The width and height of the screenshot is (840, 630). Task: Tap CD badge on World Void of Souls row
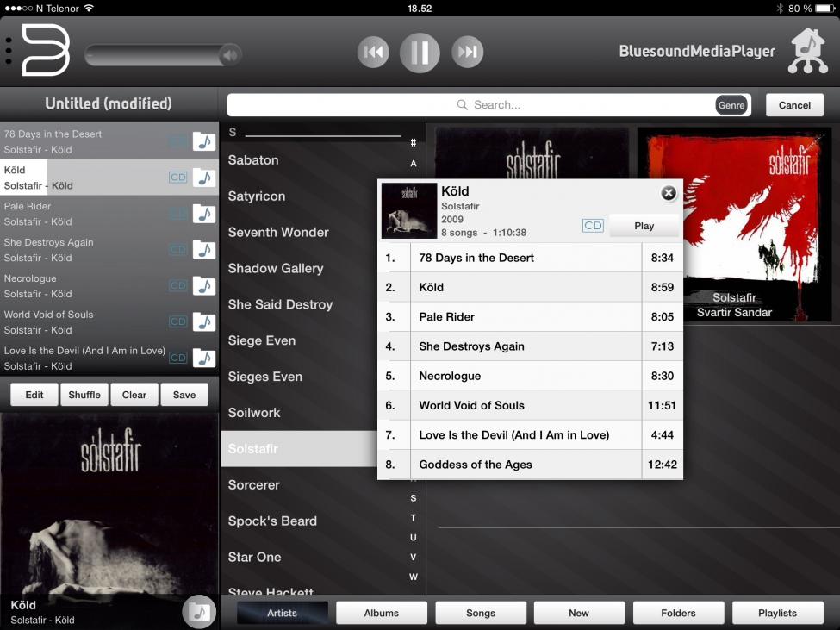177,321
